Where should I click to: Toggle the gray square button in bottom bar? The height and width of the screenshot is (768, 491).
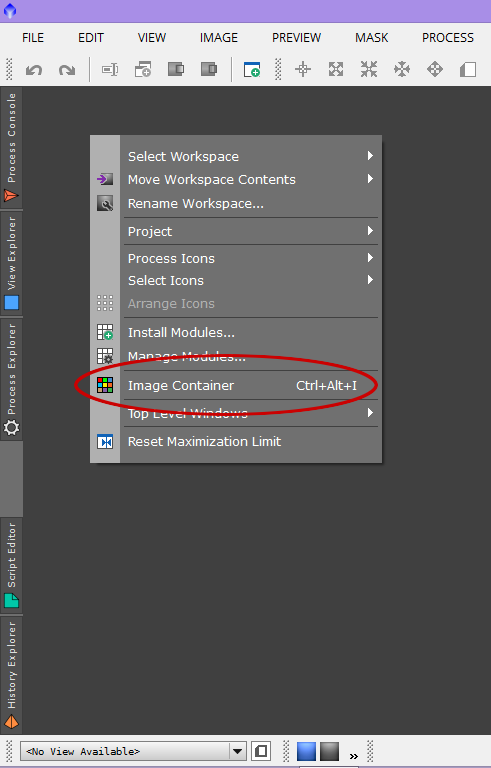(329, 751)
